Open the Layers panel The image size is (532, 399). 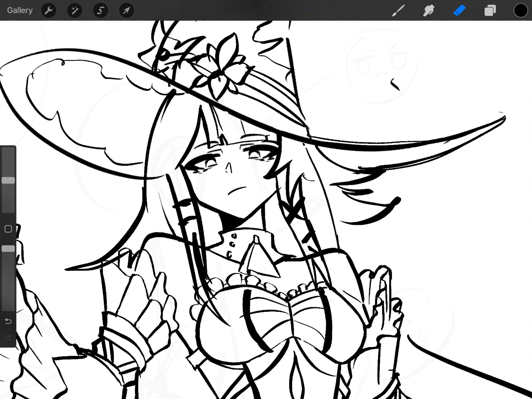490,10
